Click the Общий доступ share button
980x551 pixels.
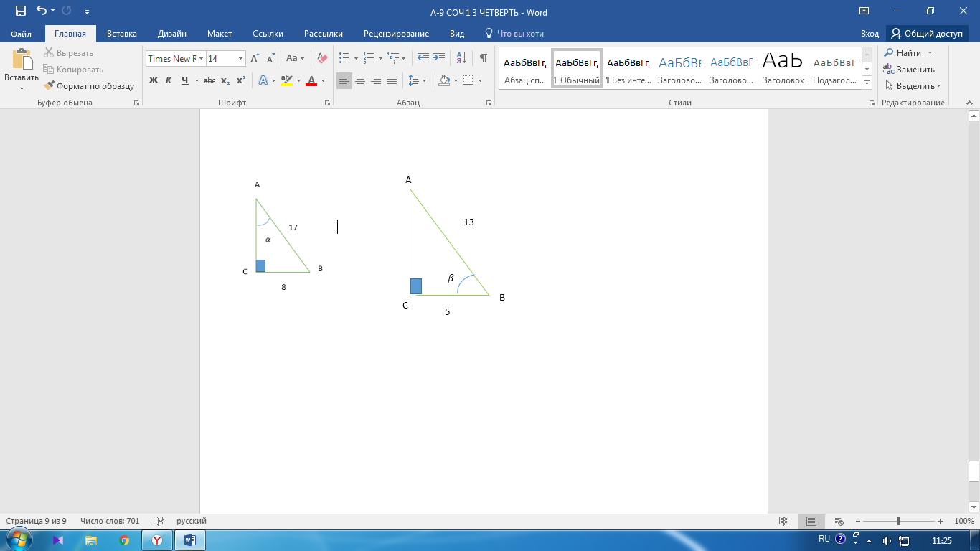point(927,34)
